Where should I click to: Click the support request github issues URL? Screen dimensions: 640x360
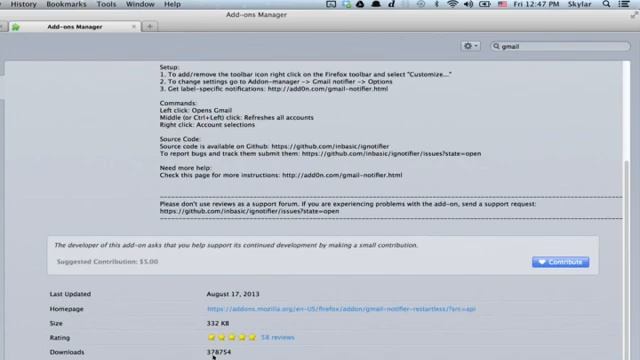click(x=249, y=211)
